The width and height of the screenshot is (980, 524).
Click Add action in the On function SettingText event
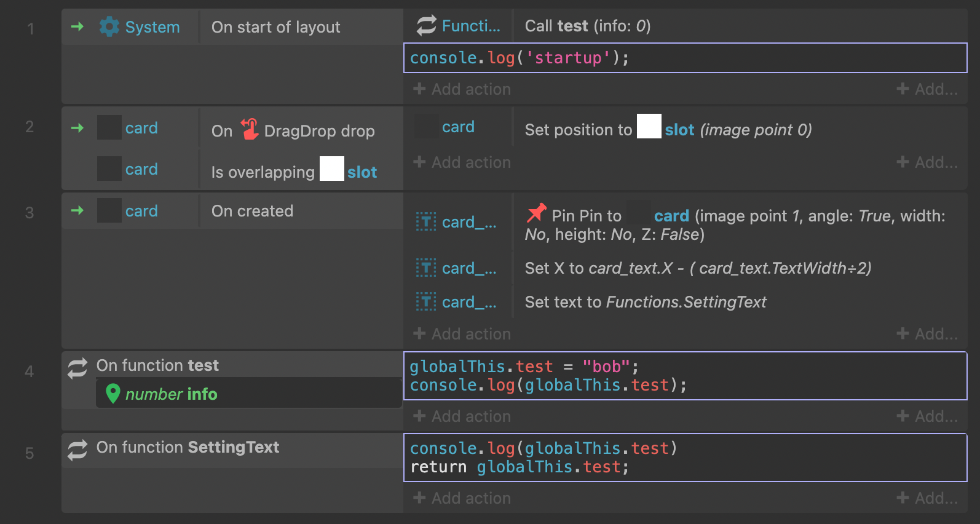tap(462, 498)
